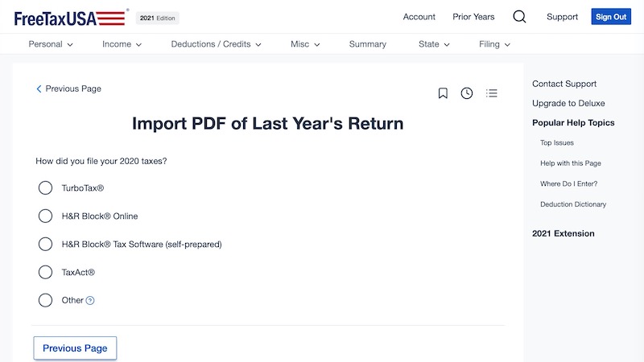644x362 pixels.
Task: Open the Filing dropdown menu
Action: pyautogui.click(x=494, y=44)
